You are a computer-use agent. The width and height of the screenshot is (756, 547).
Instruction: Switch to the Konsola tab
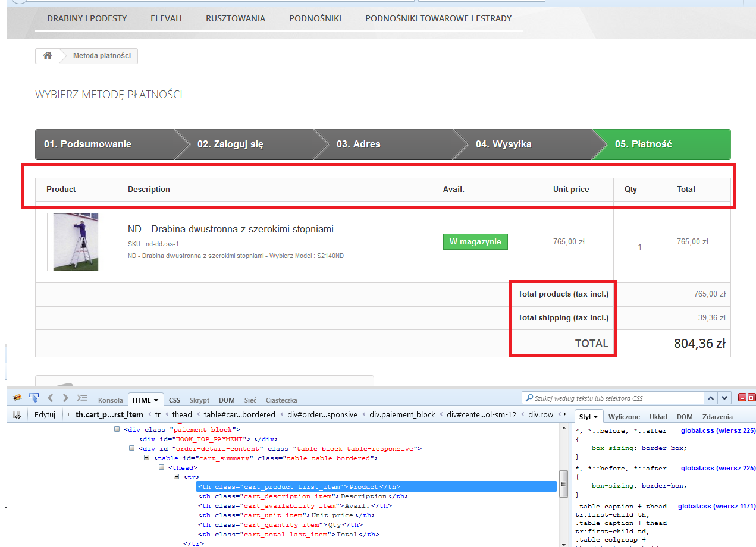click(111, 400)
